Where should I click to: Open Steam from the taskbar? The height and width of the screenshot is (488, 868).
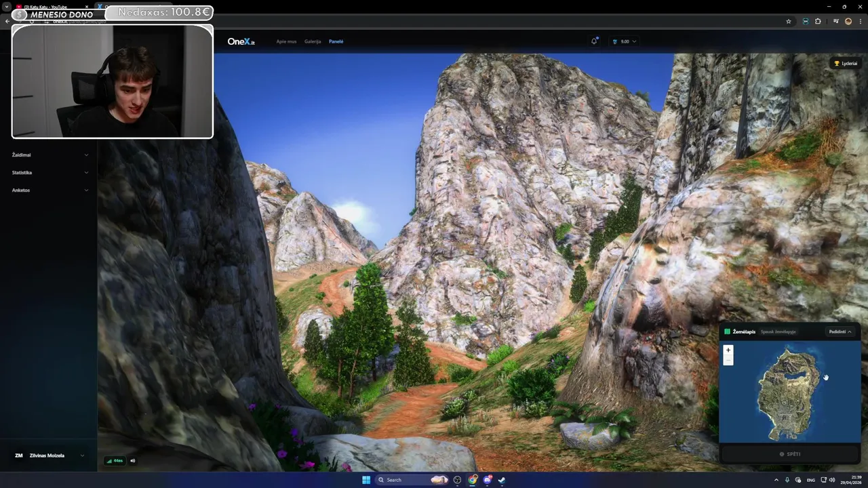click(x=502, y=480)
